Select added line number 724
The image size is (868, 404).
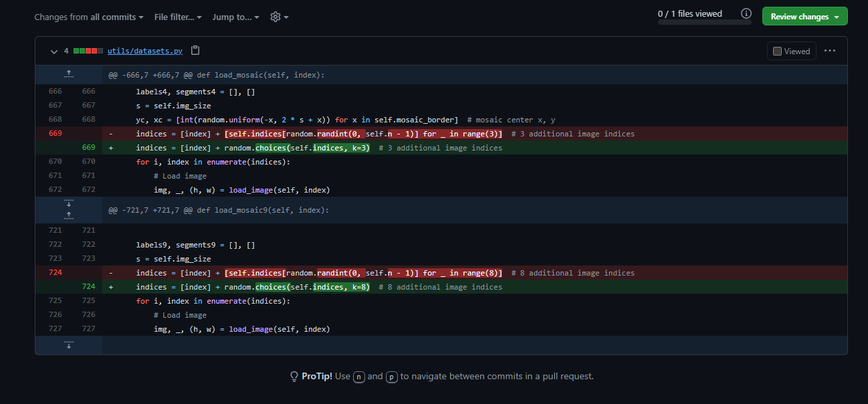point(88,287)
